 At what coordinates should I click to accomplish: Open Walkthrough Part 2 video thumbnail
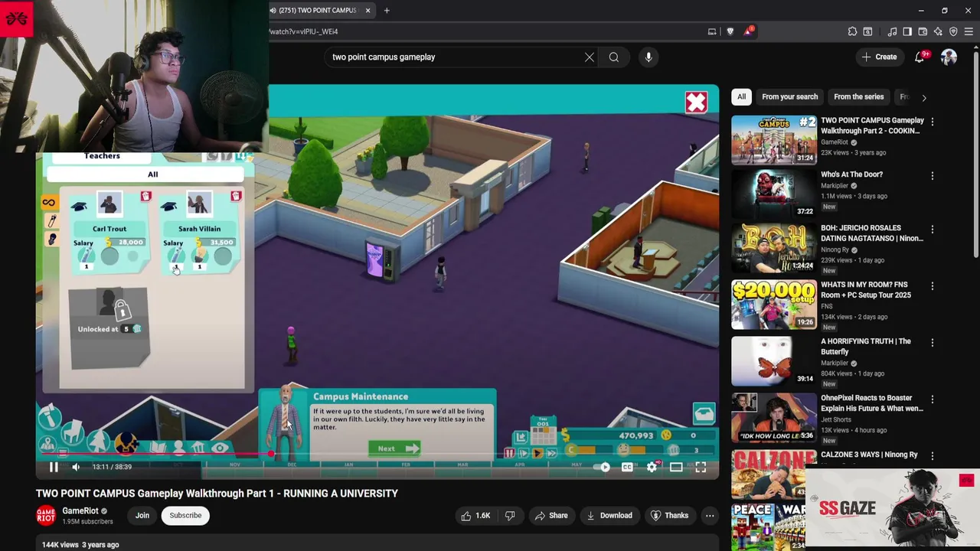pos(774,140)
